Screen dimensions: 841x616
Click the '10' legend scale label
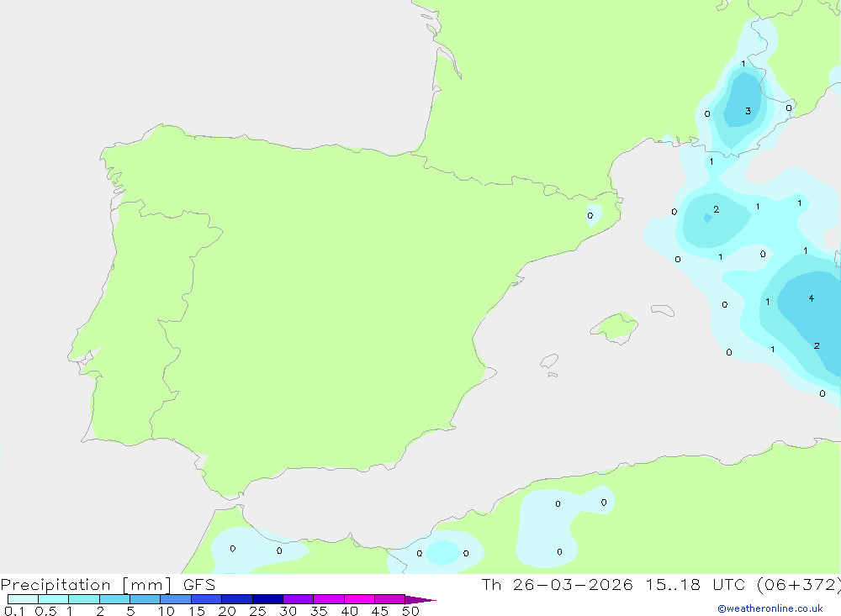[167, 611]
